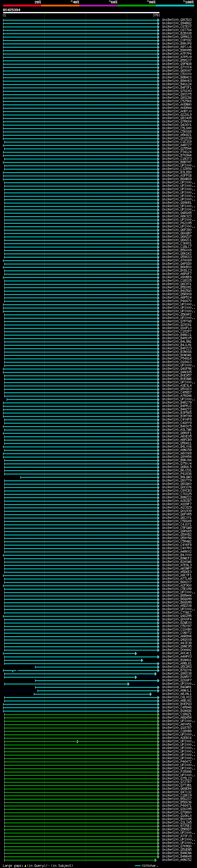Click the white query sequence ruler bar
The height and width of the screenshot is (868, 197).
tap(81, 12)
